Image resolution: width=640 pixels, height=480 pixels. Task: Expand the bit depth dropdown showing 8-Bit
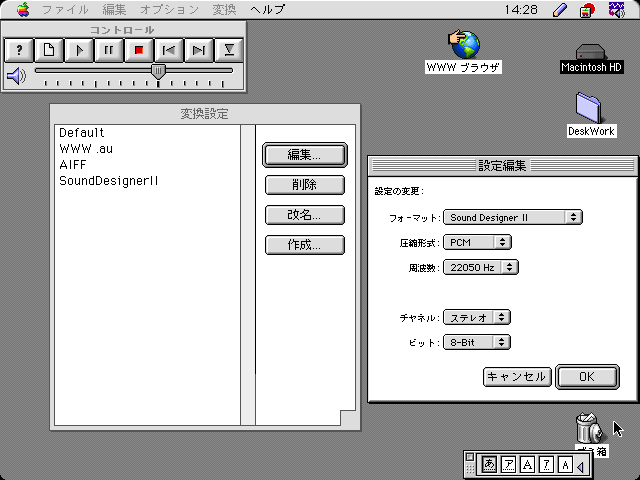click(477, 342)
